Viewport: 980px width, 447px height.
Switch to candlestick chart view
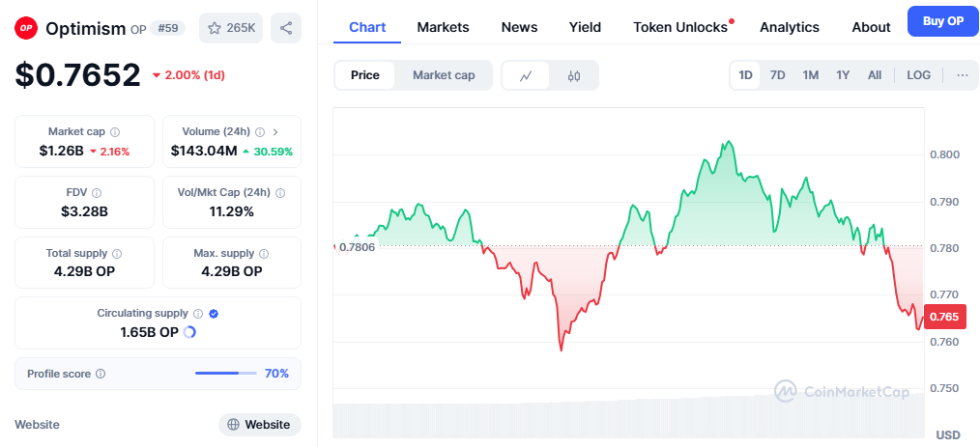(574, 75)
